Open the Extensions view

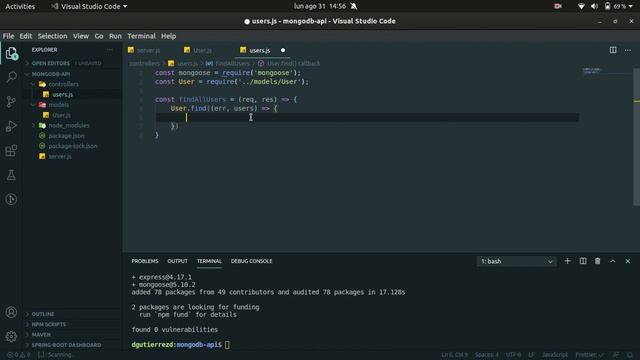(11, 151)
